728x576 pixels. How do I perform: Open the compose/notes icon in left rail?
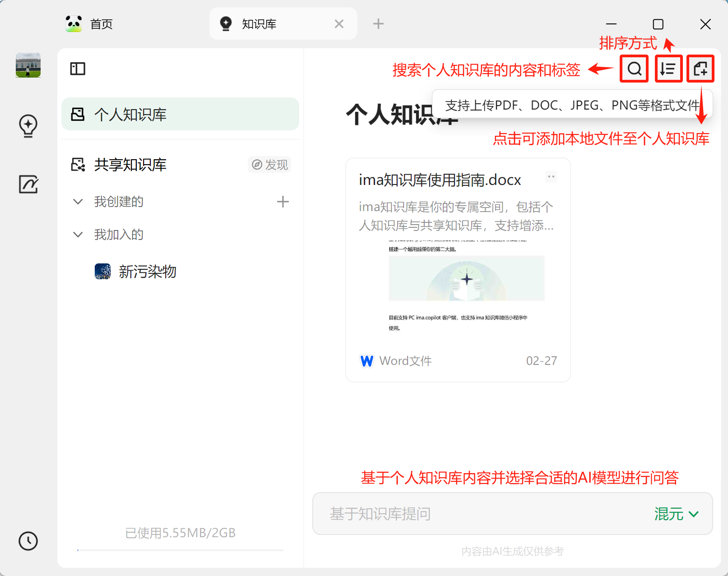point(28,184)
